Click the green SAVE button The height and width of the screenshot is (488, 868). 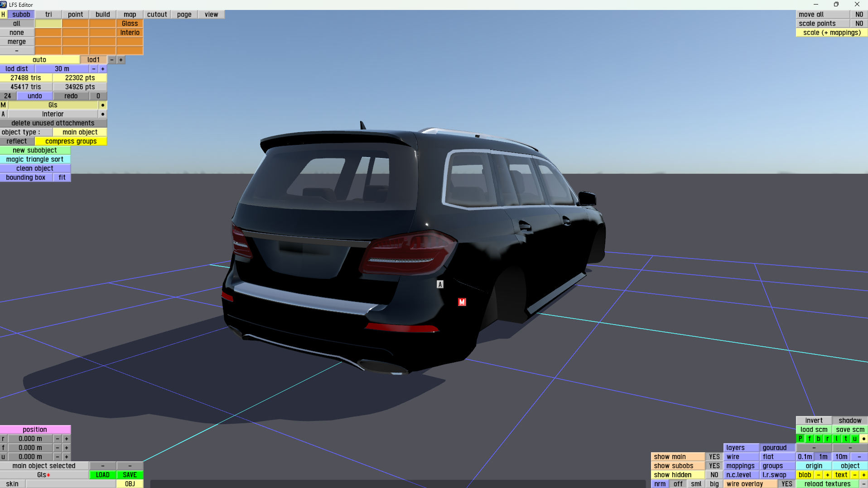[130, 475]
